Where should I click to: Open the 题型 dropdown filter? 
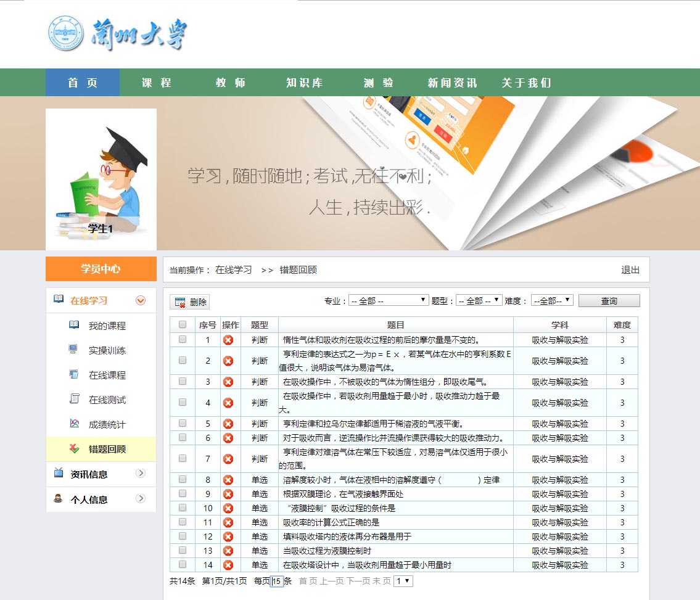tap(479, 300)
